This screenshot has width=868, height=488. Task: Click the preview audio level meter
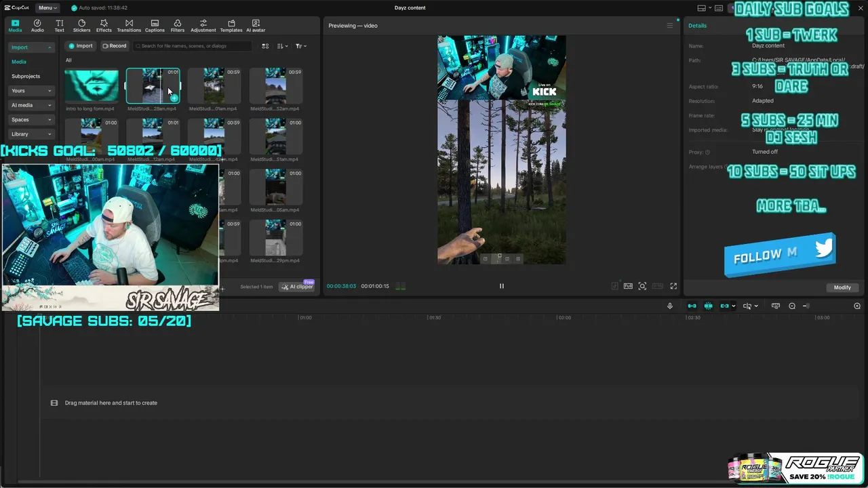pos(400,286)
